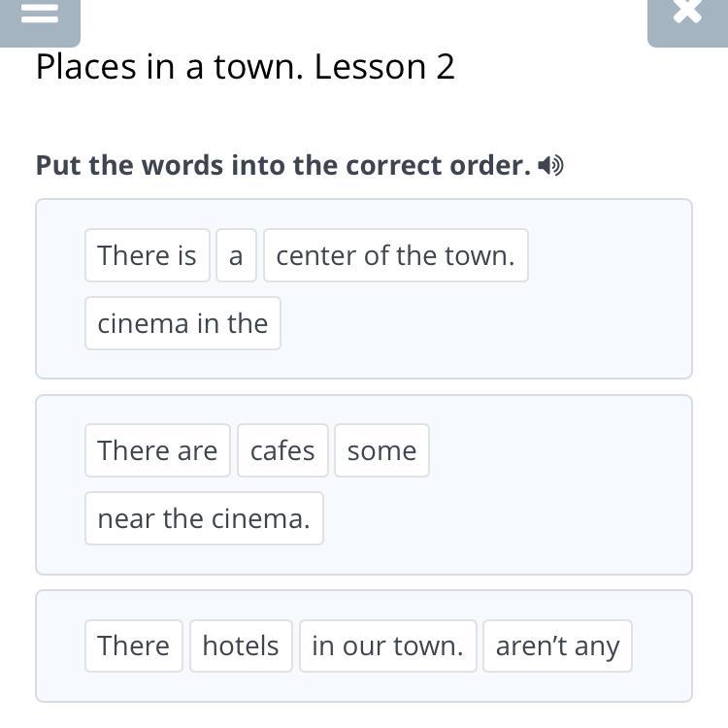The image size is (728, 728).
Task: Close the lesson with X button
Action: coord(686,14)
